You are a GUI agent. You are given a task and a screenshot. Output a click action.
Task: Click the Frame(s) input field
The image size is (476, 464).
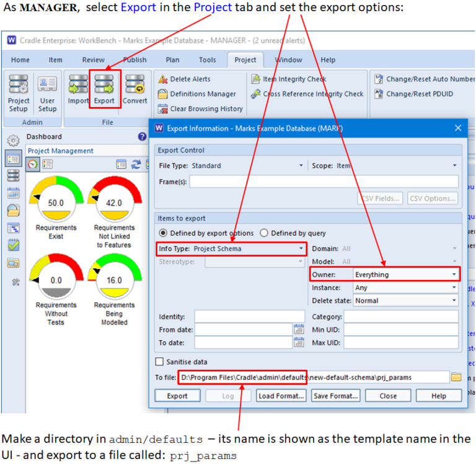click(324, 182)
